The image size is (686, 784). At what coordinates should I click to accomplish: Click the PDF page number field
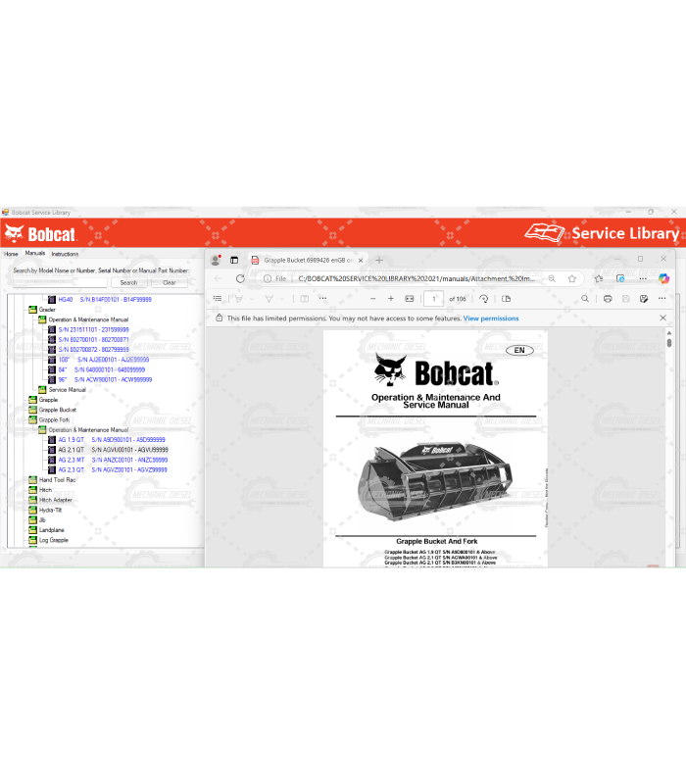coord(433,299)
